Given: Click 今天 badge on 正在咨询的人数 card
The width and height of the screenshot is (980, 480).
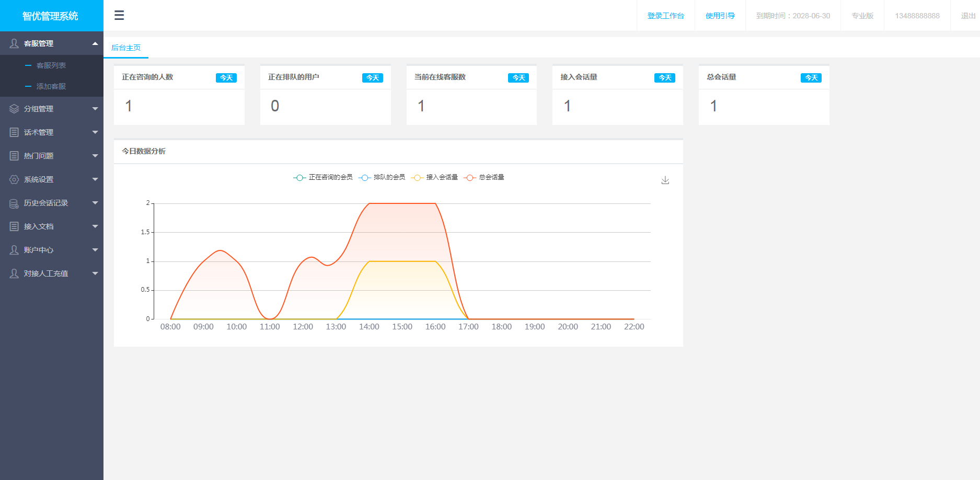Looking at the screenshot, I should click(x=226, y=78).
